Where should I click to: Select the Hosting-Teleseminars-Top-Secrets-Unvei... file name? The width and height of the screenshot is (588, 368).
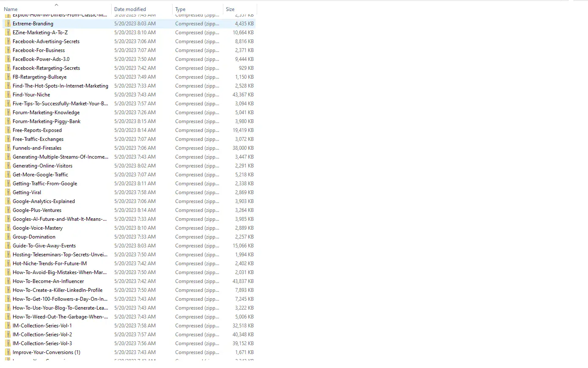pyautogui.click(x=60, y=255)
